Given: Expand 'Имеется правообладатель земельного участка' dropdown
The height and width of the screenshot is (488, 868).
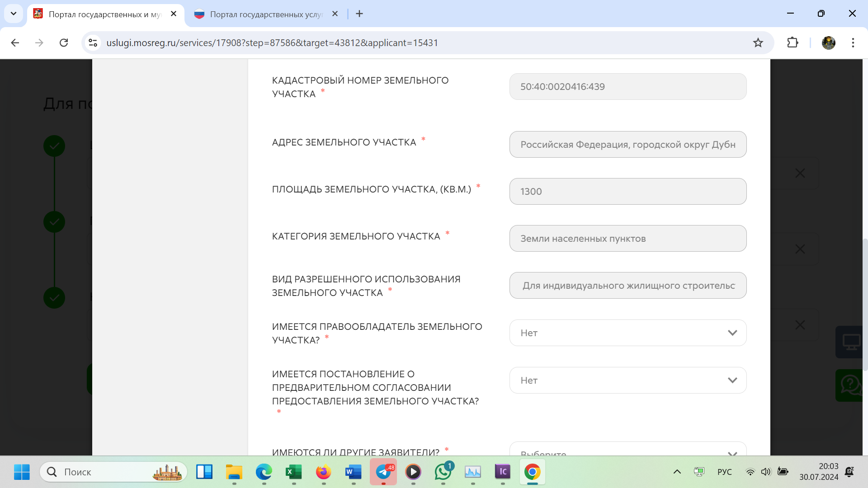Looking at the screenshot, I should coord(627,333).
